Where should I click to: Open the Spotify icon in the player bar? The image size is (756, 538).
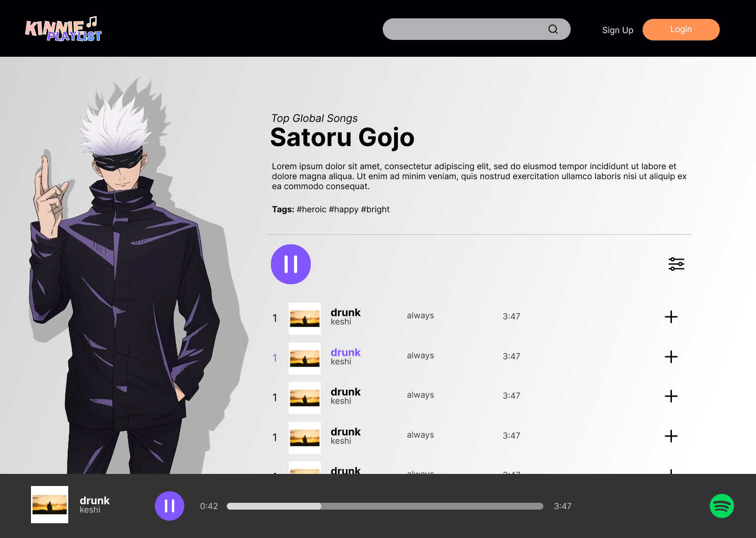[722, 506]
